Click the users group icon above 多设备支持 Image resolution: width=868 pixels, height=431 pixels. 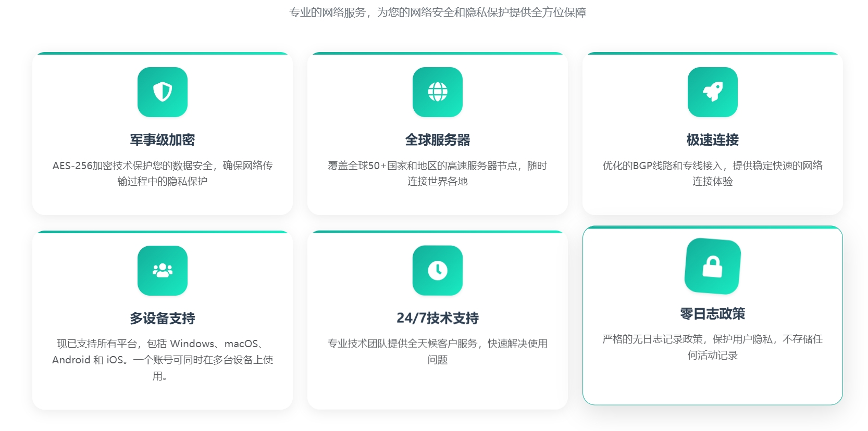click(x=163, y=270)
